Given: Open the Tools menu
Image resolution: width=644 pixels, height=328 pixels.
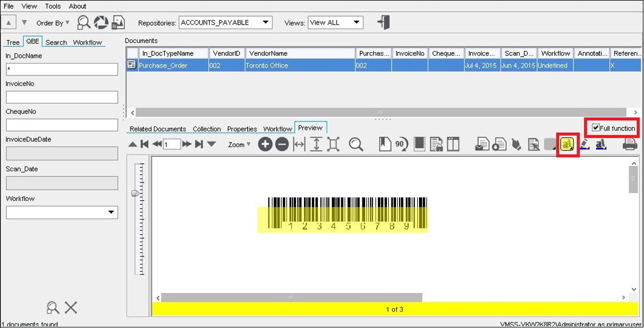Looking at the screenshot, I should coord(53,6).
